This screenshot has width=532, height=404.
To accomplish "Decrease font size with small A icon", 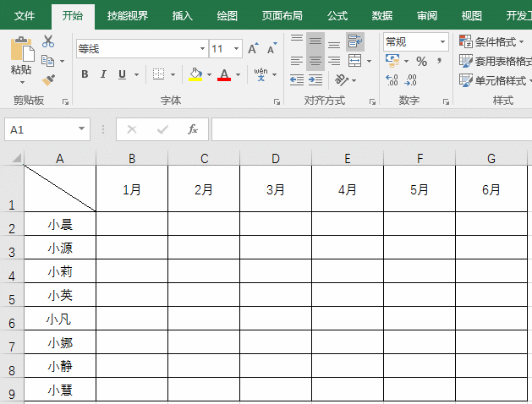I will [x=272, y=49].
